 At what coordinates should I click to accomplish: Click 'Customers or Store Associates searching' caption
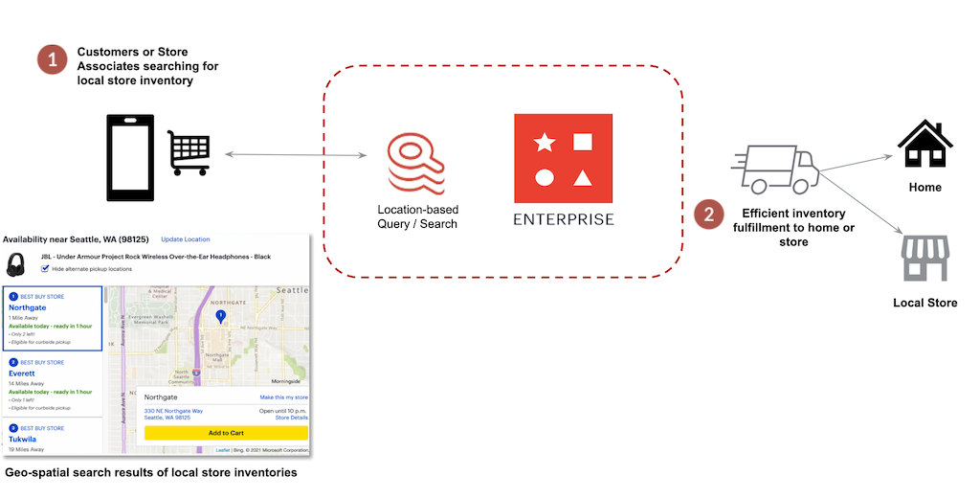(147, 66)
